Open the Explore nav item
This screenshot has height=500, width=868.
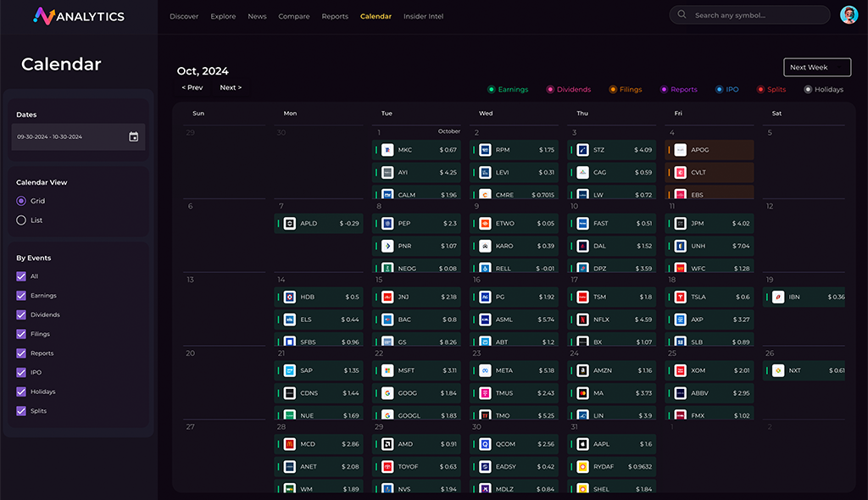click(x=223, y=16)
